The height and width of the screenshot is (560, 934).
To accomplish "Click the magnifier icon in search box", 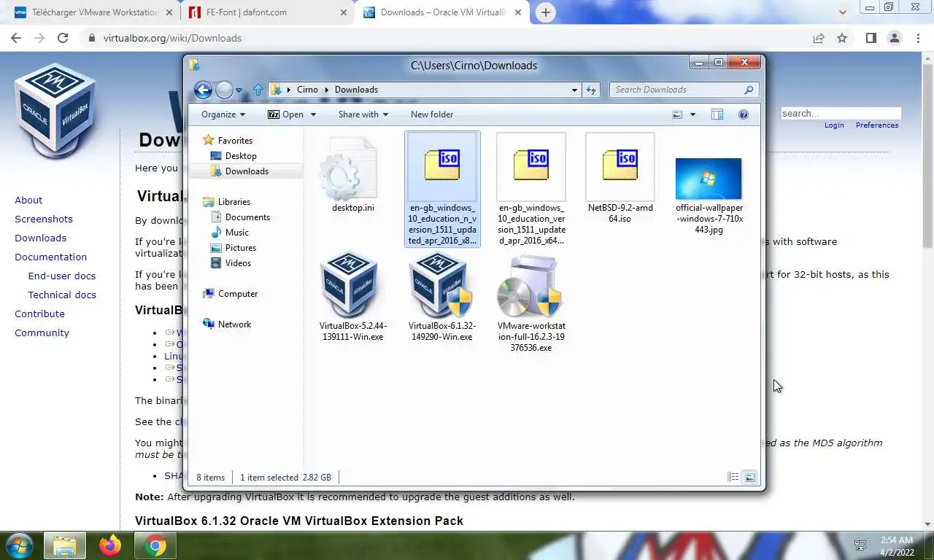I will point(749,90).
